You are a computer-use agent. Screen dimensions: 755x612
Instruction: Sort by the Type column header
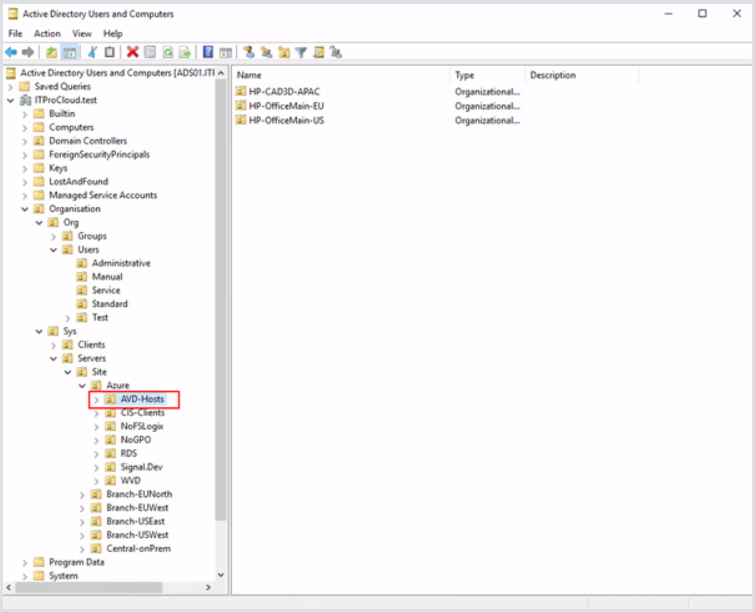[487, 75]
